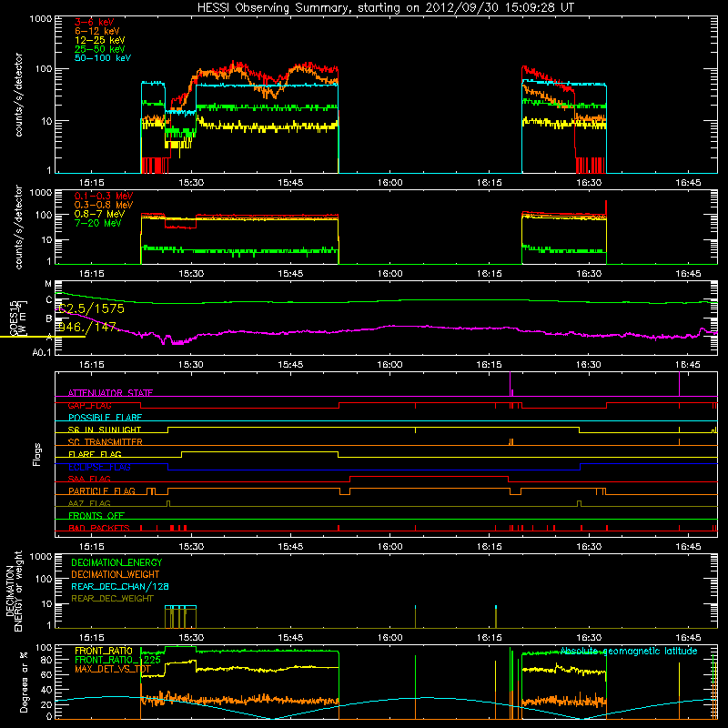Click counts/s/detector axis title of MeV panel
728x728 pixels.
18,227
